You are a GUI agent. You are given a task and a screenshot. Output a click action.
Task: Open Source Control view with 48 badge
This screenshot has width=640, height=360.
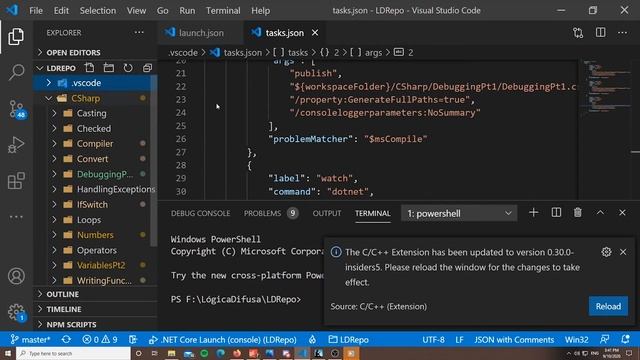(x=17, y=109)
